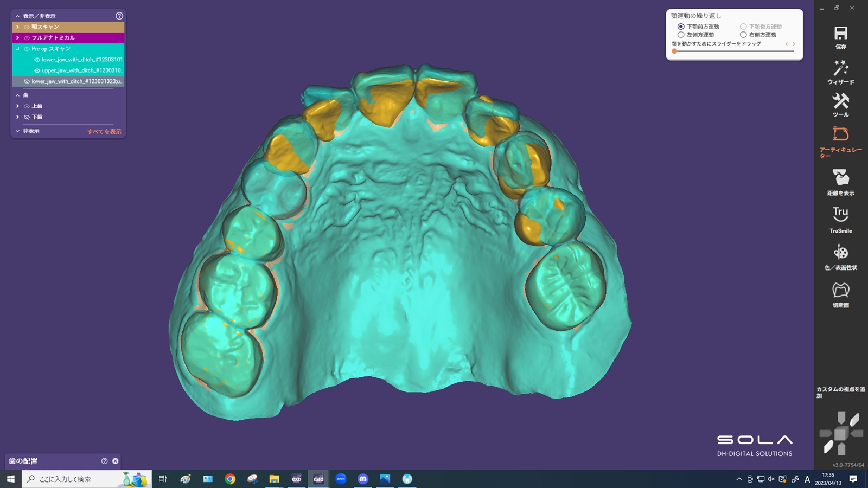The width and height of the screenshot is (868, 488).
Task: Step jaw movement forward with right arrow
Action: click(794, 44)
